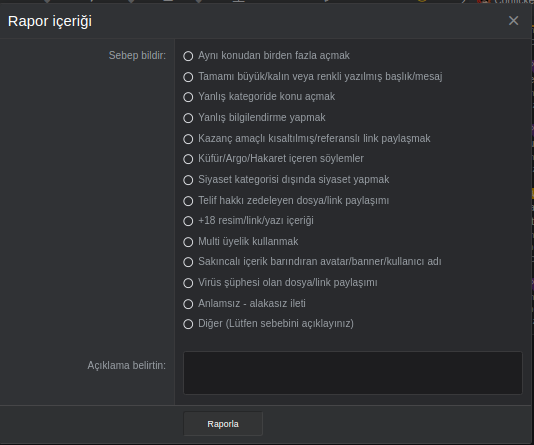Click the Açıklama belirtin text area
Viewport: 534px width, 445px height.
352,373
